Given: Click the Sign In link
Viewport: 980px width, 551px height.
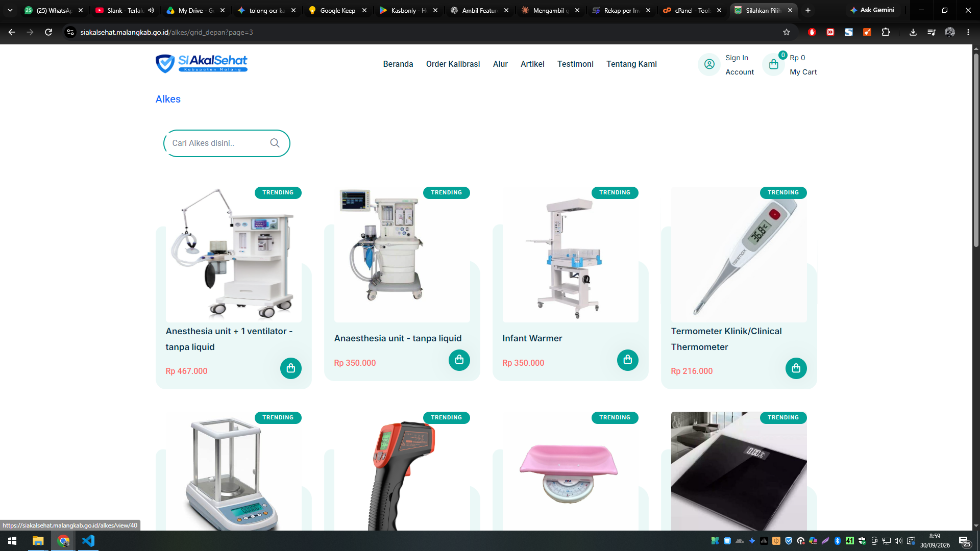Looking at the screenshot, I should click(737, 58).
